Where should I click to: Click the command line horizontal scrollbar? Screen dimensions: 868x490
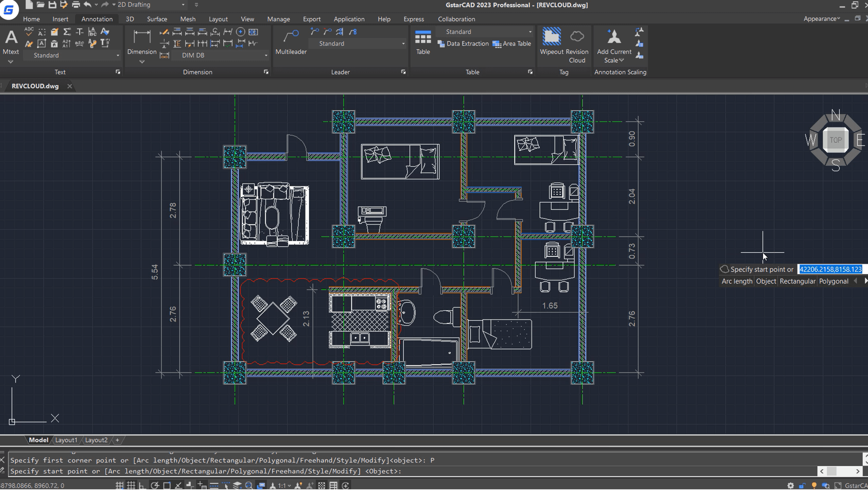tap(839, 472)
